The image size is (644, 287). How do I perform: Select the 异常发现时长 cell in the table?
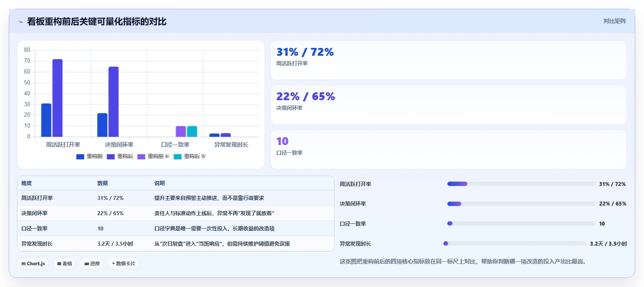[x=37, y=244]
